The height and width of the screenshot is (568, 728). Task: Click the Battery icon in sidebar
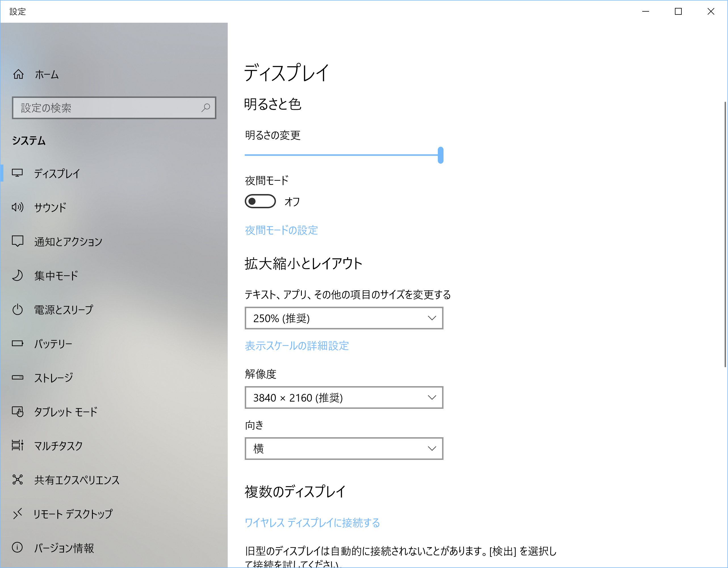(x=17, y=344)
